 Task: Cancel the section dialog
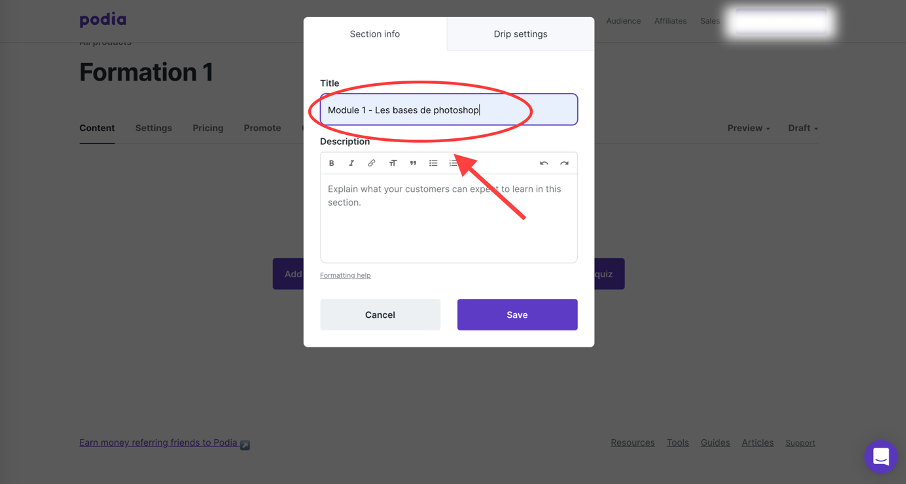coord(380,315)
